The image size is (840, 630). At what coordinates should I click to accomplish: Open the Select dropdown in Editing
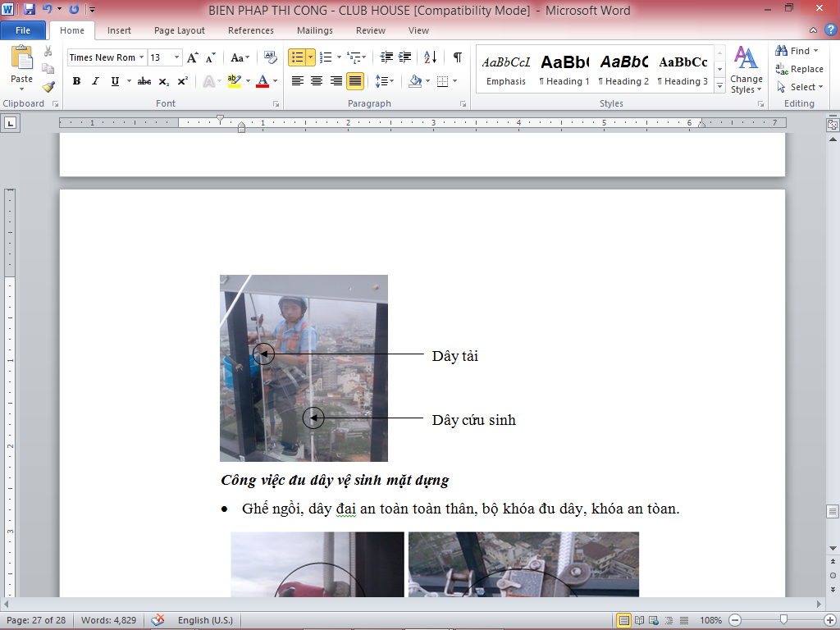point(800,87)
